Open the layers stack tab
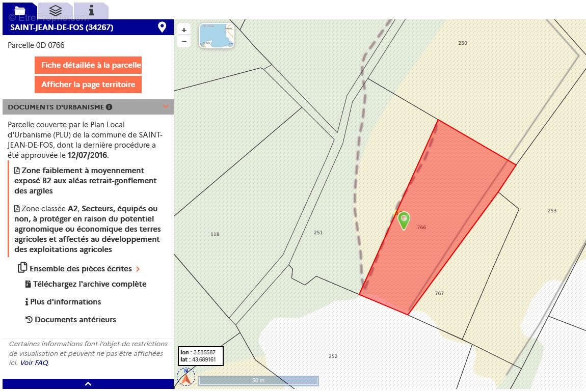 [56, 10]
